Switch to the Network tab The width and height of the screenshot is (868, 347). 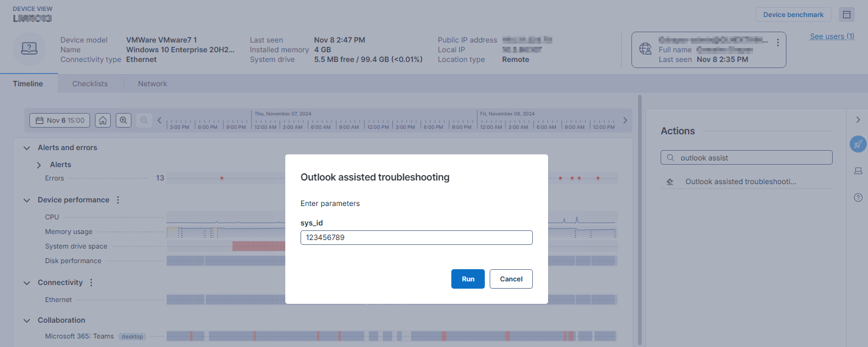tap(152, 84)
